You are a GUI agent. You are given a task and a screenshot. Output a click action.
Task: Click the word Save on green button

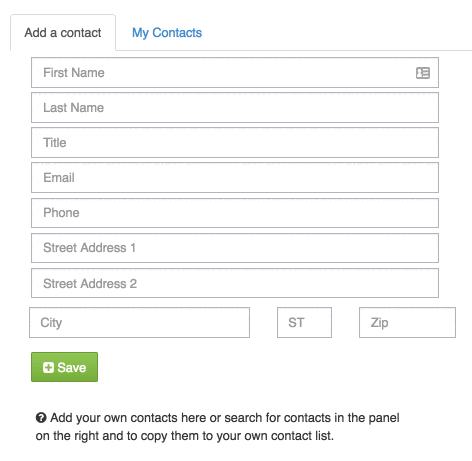tap(72, 367)
